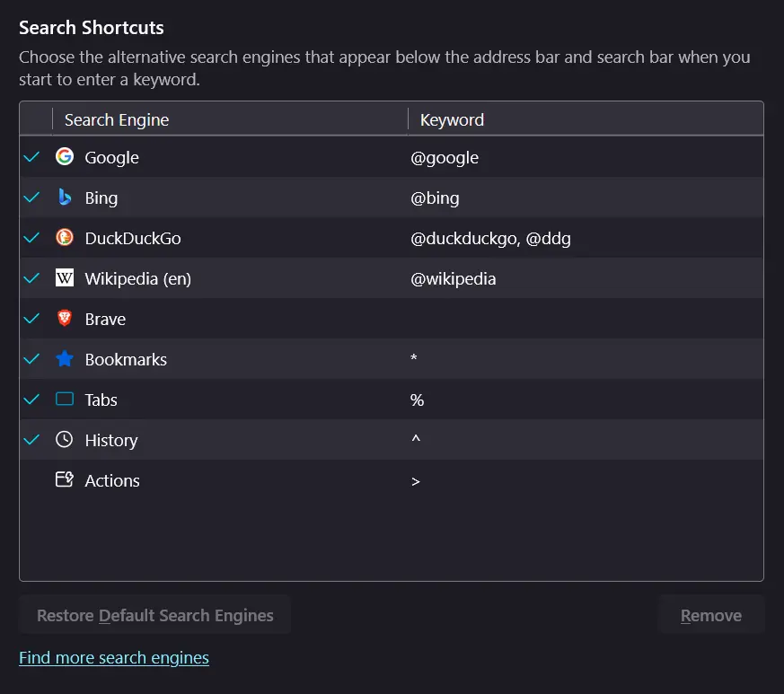
Task: Select the @wikipedia keyword cell
Action: pos(453,278)
